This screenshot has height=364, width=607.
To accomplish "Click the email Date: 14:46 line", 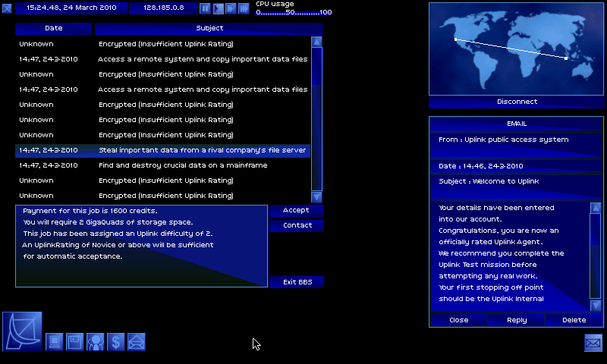I will [517, 166].
